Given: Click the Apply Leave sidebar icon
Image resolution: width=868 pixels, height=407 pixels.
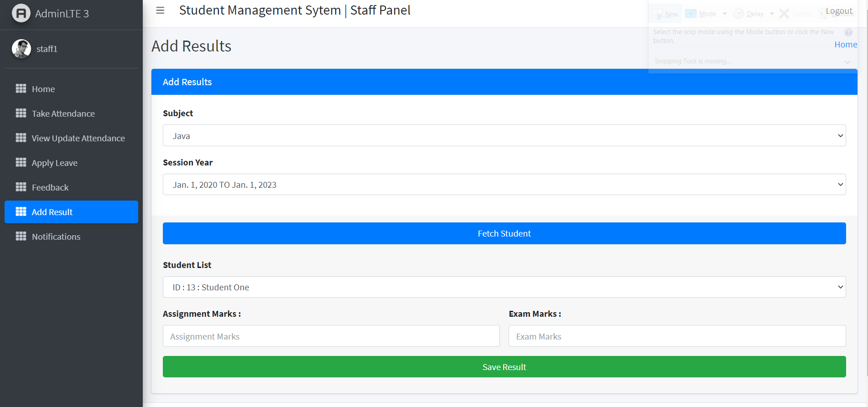Looking at the screenshot, I should coord(21,162).
